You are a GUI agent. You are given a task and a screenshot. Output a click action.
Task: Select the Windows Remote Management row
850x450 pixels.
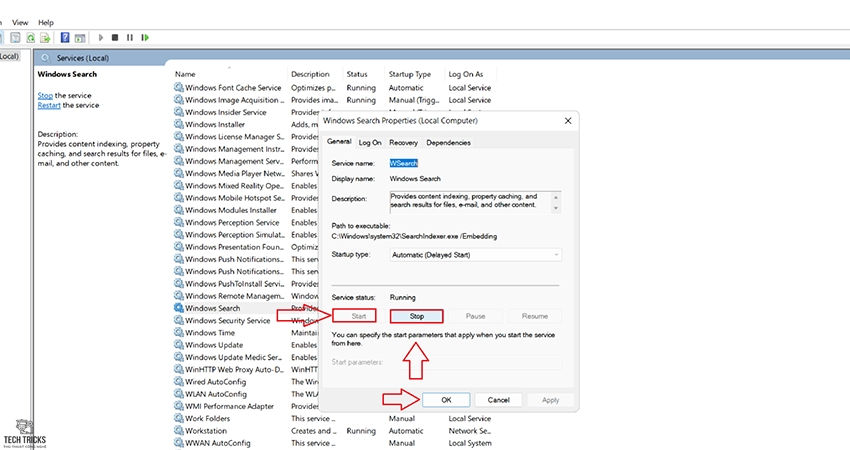[x=234, y=296]
